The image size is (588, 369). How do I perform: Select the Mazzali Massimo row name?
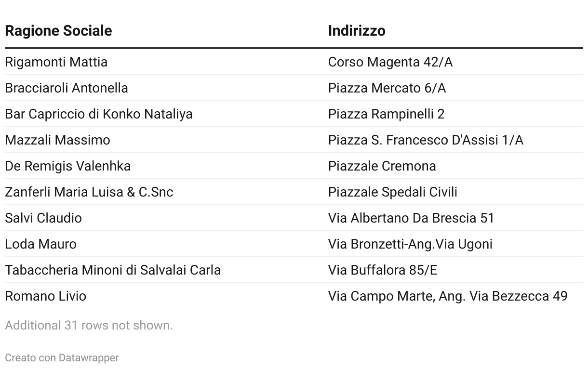click(x=58, y=140)
